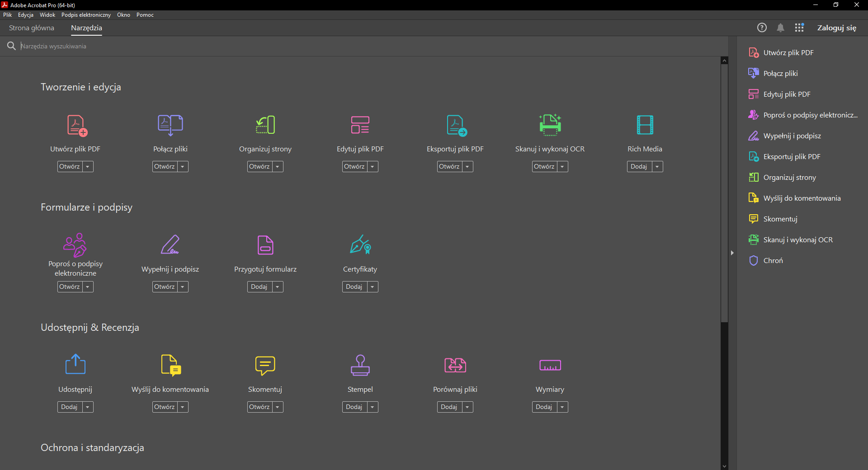868x470 pixels.
Task: Open the Pomoc menu
Action: 145,15
